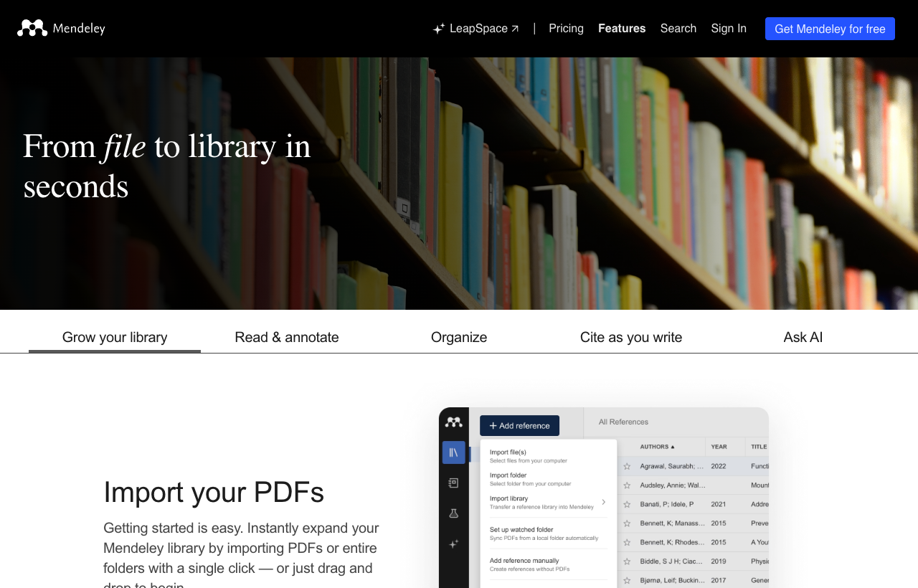Click the LeapSpace external arrow icon

coord(515,29)
